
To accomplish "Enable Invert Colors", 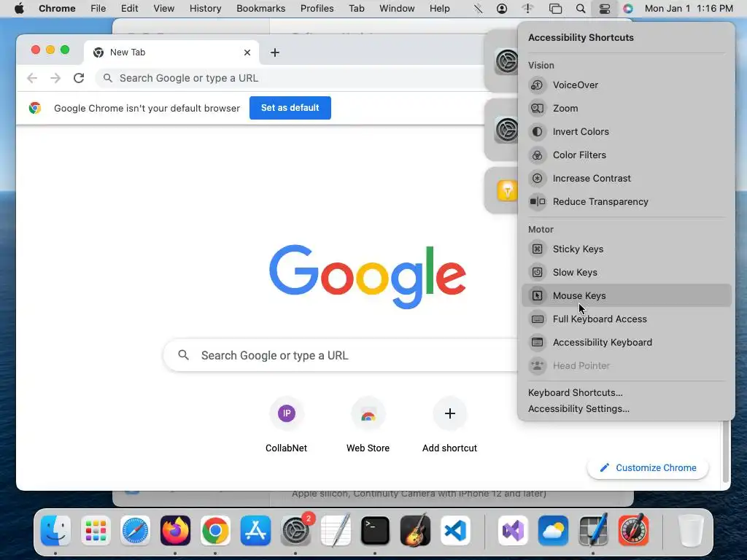I will pyautogui.click(x=627, y=131).
